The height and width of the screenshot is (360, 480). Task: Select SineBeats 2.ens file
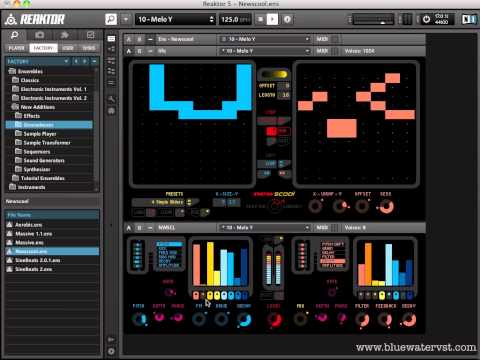click(52, 269)
